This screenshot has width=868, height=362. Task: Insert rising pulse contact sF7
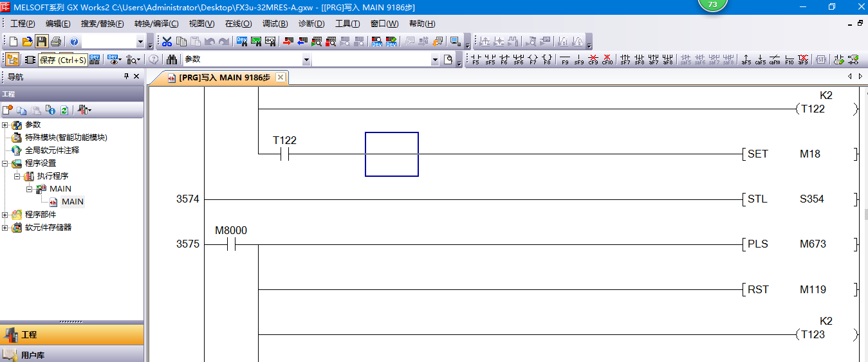click(x=625, y=60)
